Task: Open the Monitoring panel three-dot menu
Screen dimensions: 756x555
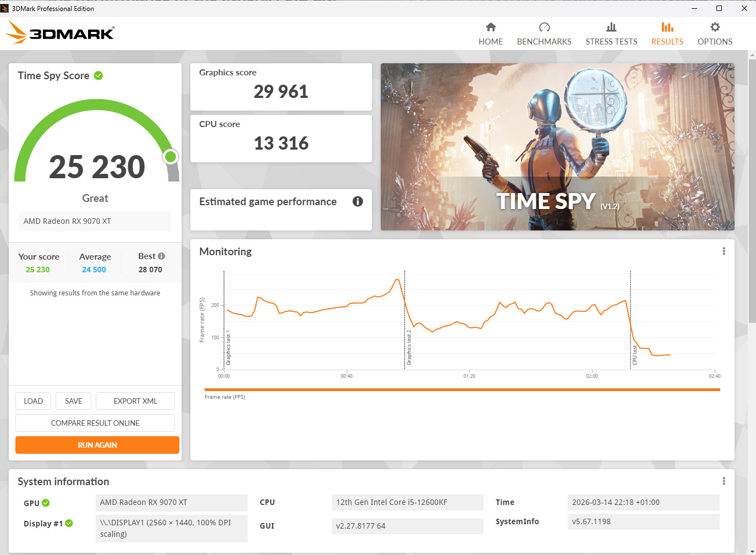Action: tap(724, 251)
